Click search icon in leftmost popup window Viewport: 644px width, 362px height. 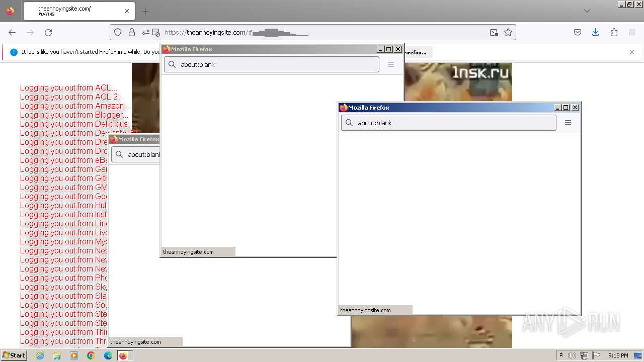(119, 154)
